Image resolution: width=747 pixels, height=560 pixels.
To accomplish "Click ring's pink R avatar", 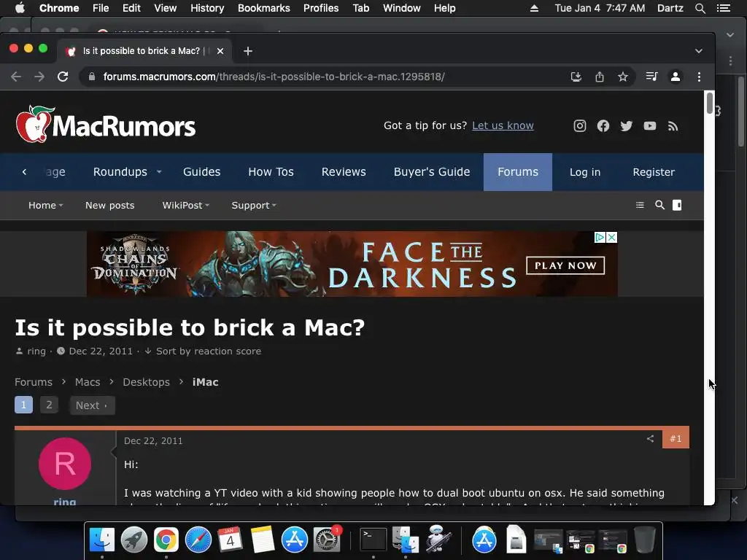I will point(65,464).
